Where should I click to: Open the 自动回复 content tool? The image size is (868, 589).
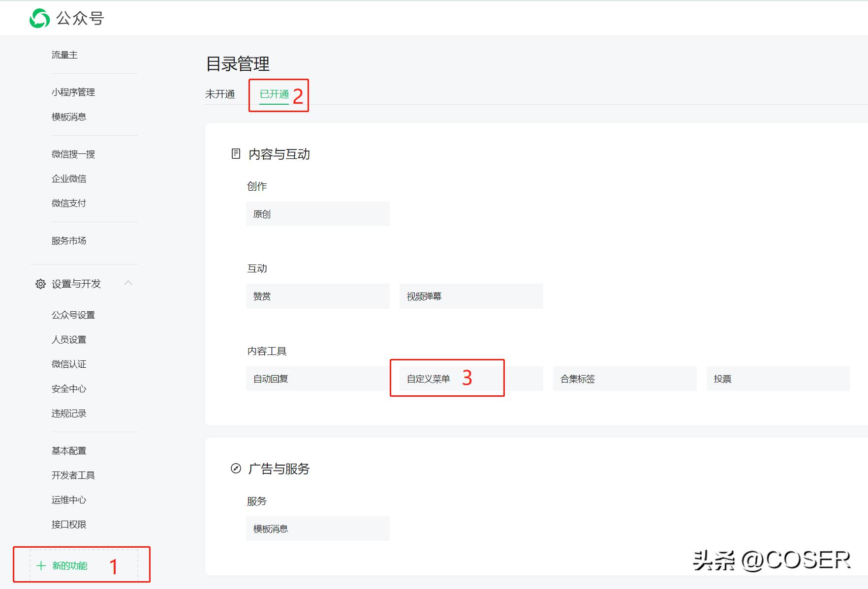317,378
